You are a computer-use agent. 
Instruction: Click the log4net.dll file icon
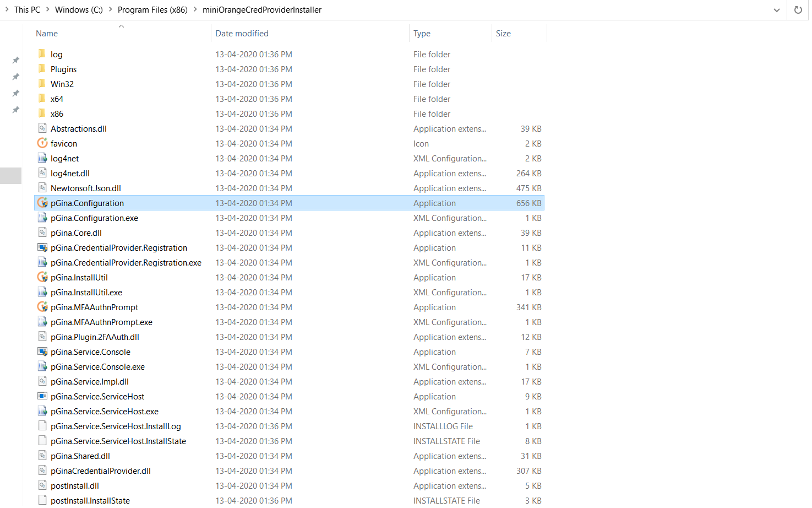(x=42, y=173)
